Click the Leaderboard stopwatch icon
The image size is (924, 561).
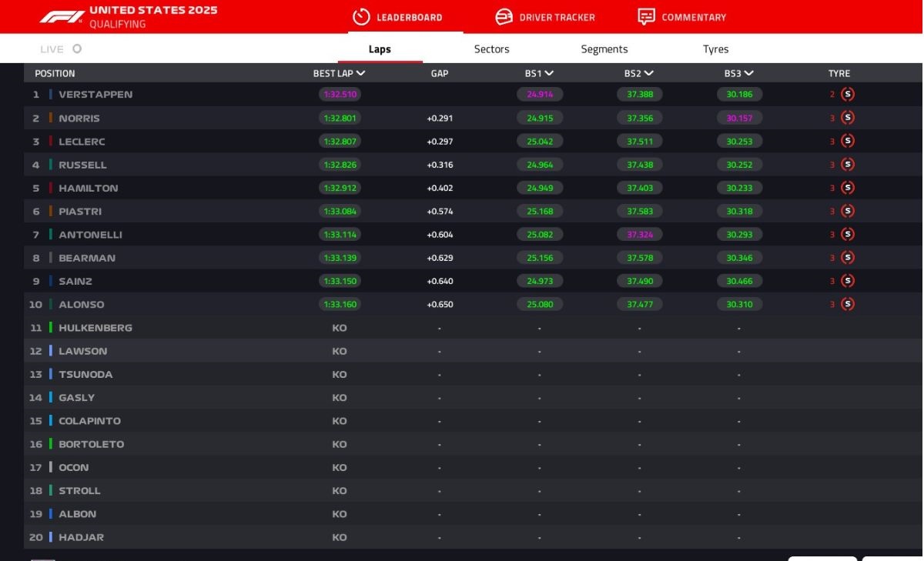361,17
